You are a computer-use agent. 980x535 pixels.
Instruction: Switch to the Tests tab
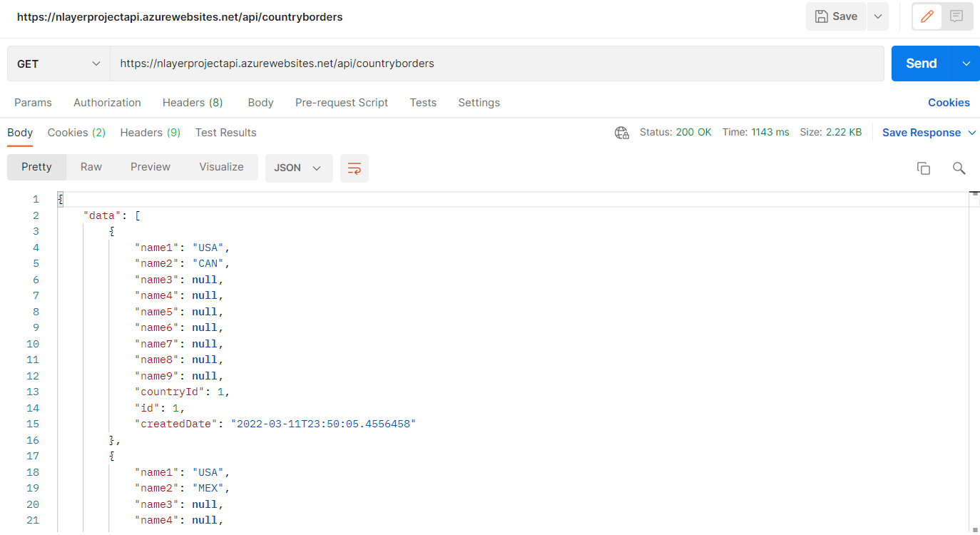click(x=423, y=103)
